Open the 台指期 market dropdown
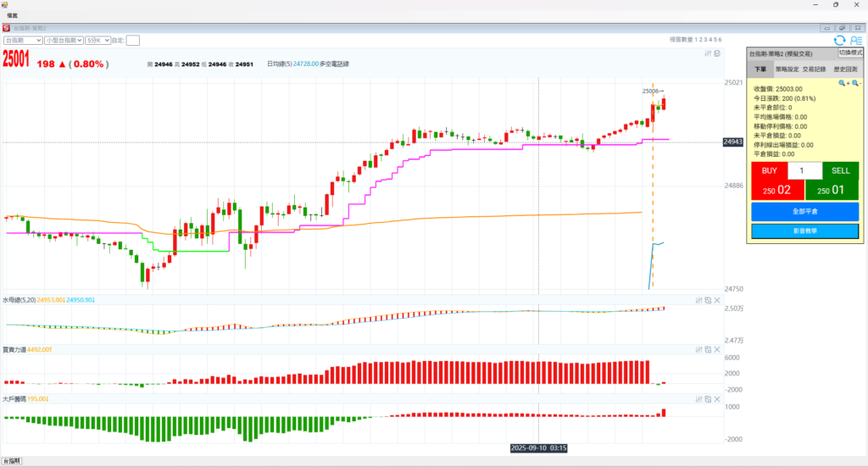The width and height of the screenshot is (868, 467). coord(23,41)
